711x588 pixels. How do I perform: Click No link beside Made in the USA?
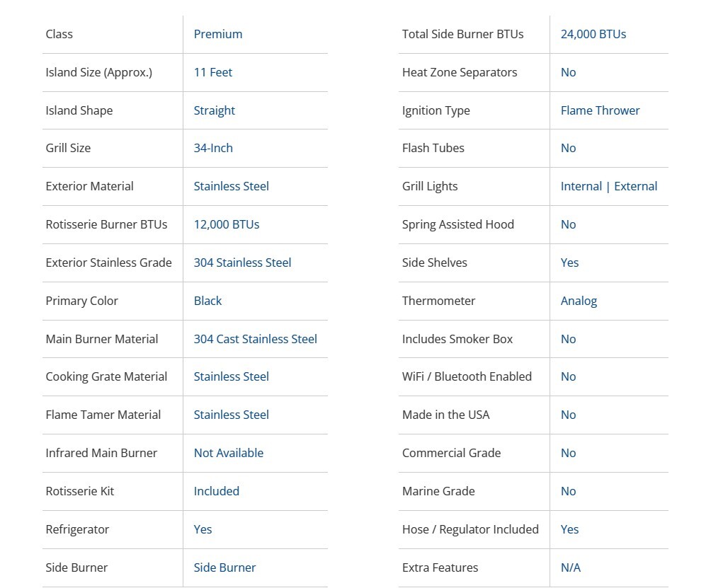point(568,415)
